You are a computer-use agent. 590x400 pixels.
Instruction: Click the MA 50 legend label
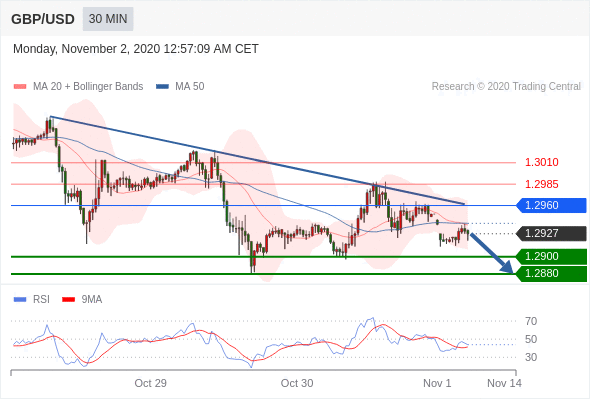(x=190, y=87)
